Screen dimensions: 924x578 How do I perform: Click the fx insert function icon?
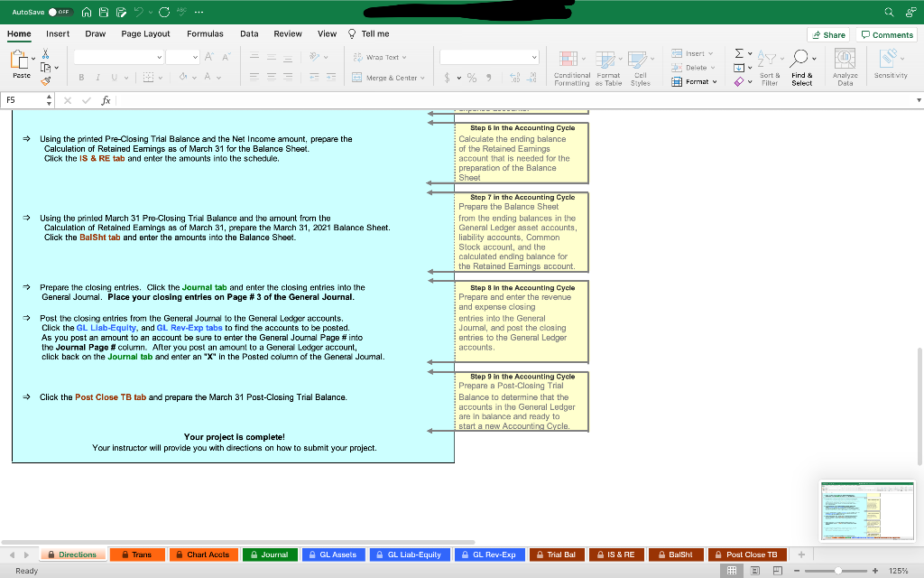tap(106, 100)
